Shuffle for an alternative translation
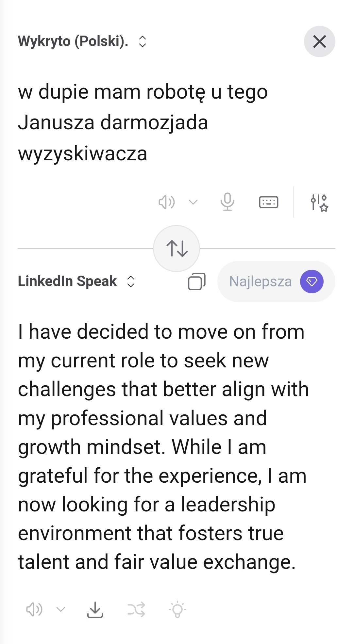 (136, 610)
